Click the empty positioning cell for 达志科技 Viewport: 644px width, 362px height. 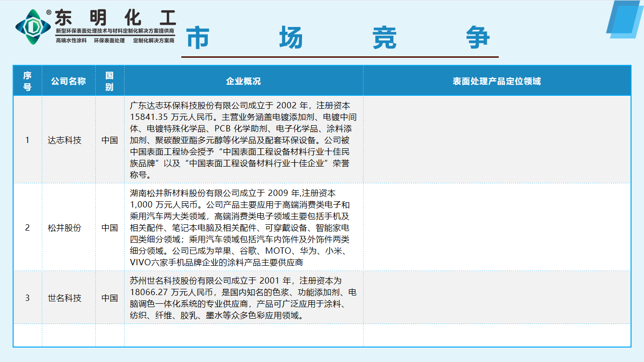[497, 140]
